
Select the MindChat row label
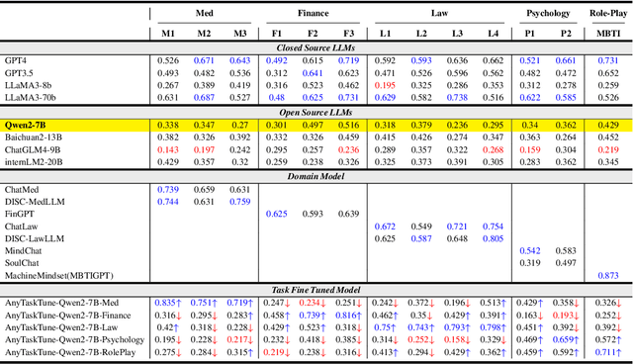pos(23,250)
